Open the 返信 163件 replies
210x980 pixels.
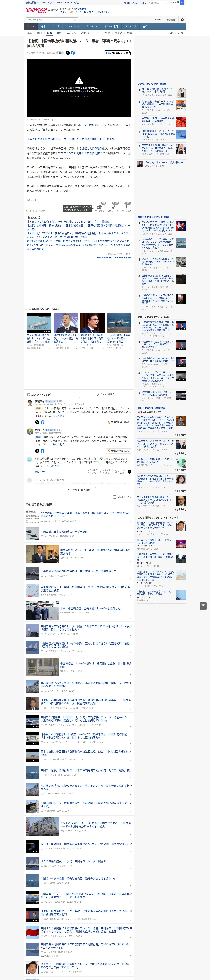point(40,471)
